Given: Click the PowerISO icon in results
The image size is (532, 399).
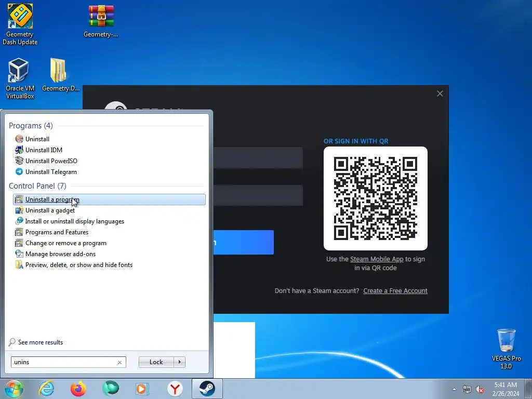Looking at the screenshot, I should coord(19,161).
